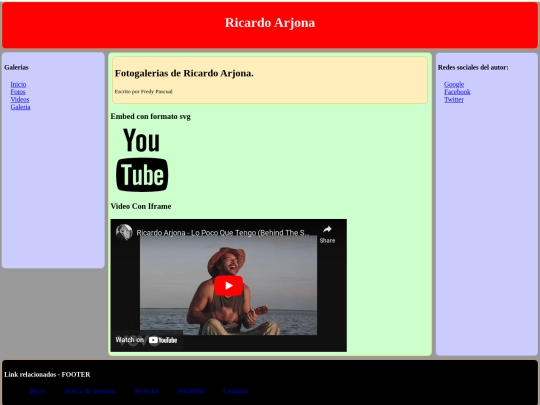Open footer Servicios link
Screen dimensions: 540x405
pyautogui.click(x=147, y=391)
